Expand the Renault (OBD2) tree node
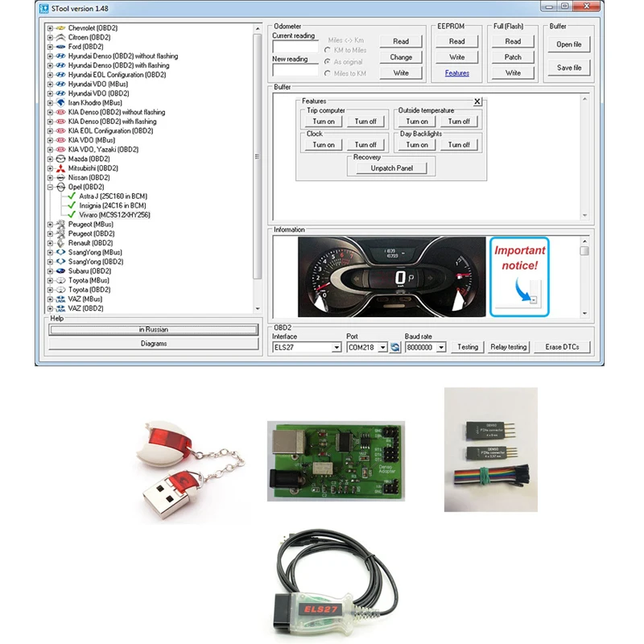Screen dimensions: 644x644 click(50, 243)
